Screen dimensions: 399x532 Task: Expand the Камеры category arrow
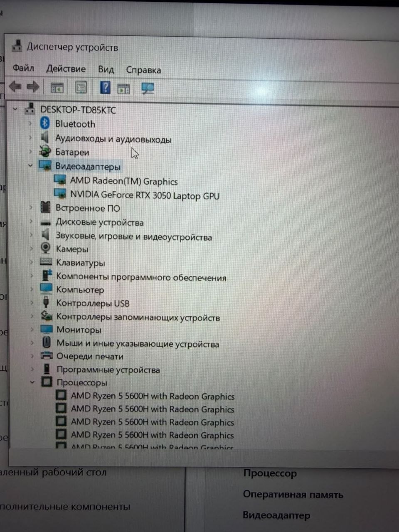point(31,248)
